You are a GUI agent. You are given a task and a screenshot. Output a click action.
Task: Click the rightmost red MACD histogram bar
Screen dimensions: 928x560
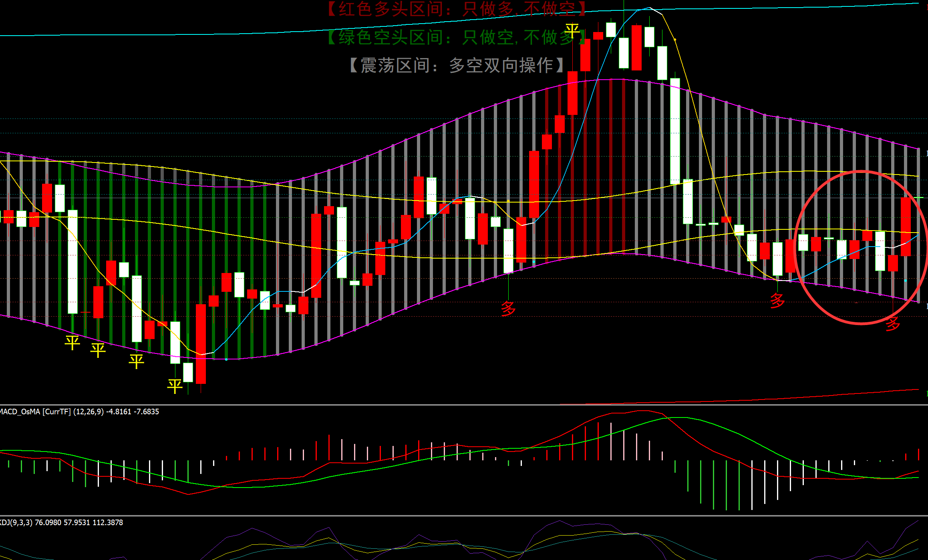[918, 454]
